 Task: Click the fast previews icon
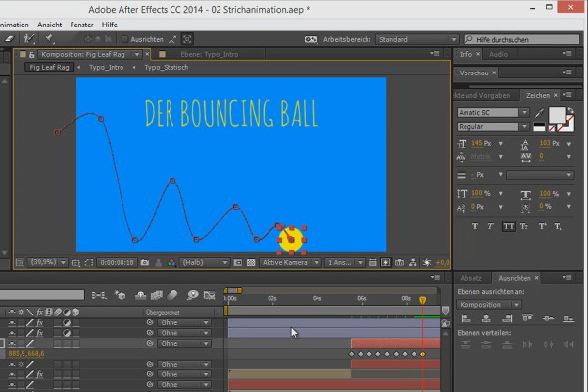click(x=386, y=263)
